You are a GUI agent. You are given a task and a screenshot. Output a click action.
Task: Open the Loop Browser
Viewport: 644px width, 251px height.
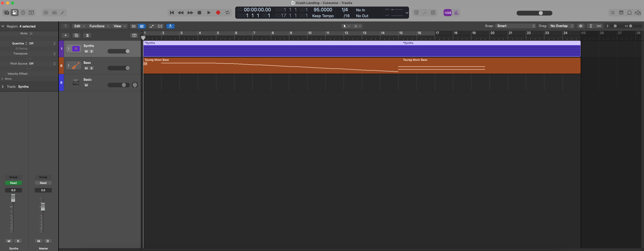(x=630, y=13)
